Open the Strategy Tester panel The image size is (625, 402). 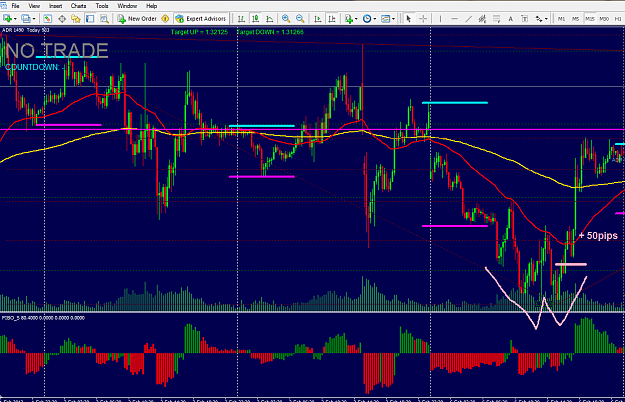point(104,19)
